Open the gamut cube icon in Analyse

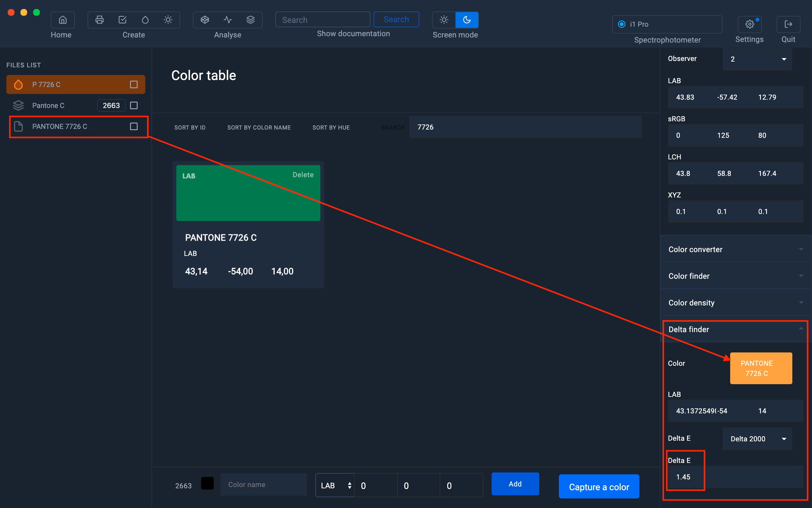205,20
